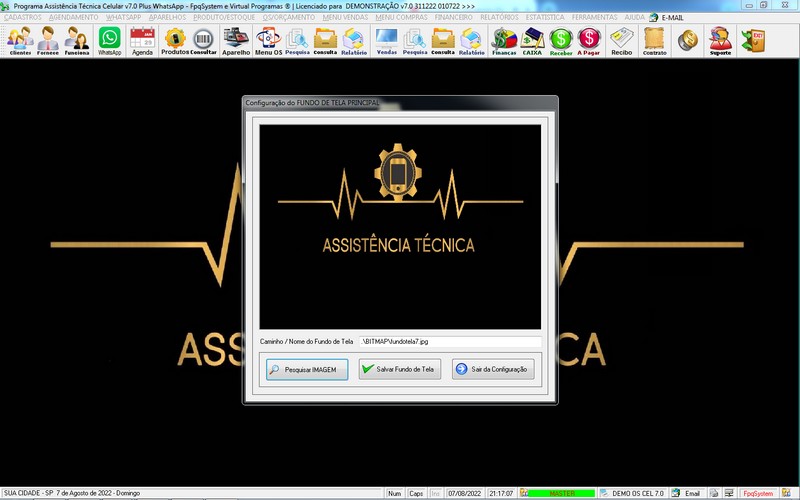
Task: Open the MENU COMPRAS menu
Action: pos(402,17)
